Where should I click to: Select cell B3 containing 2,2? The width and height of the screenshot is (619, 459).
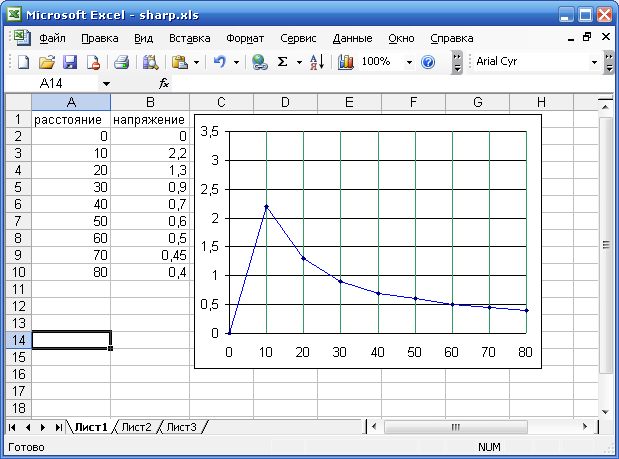tap(150, 153)
